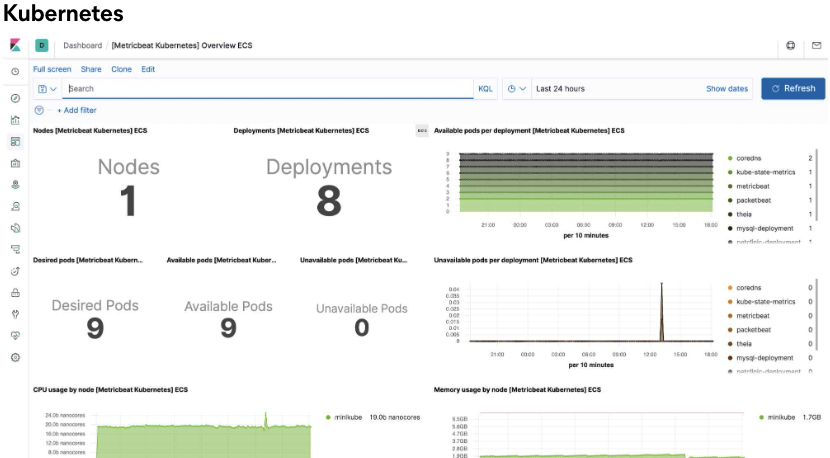Open the date quick menu clock dropdown
This screenshot has height=458, width=830.
(517, 89)
